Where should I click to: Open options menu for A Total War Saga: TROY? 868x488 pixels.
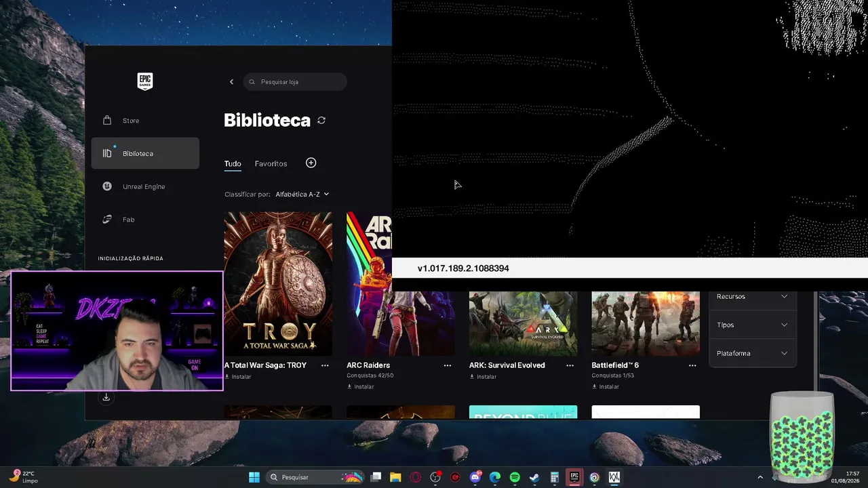[325, 365]
